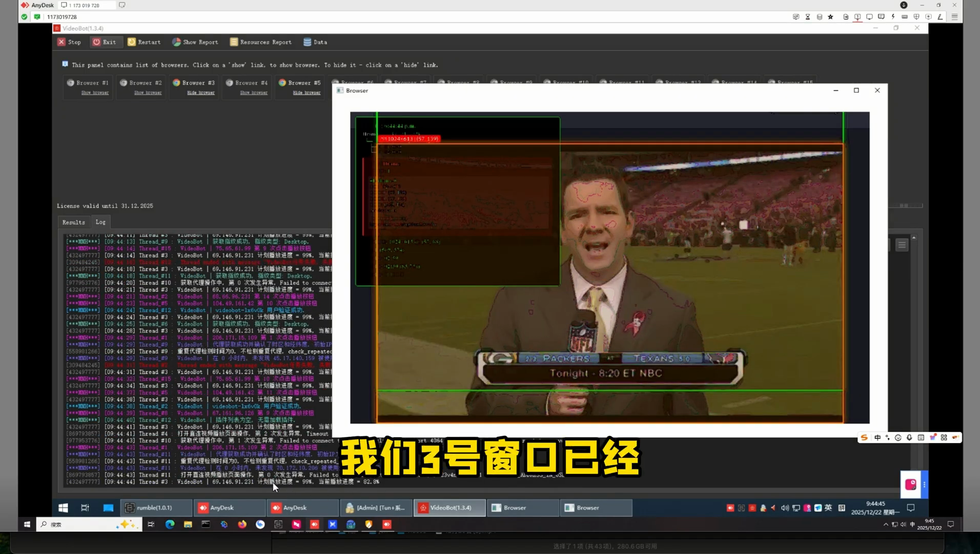Hide browser link under Browser #3
Image resolution: width=980 pixels, height=554 pixels.
[200, 93]
